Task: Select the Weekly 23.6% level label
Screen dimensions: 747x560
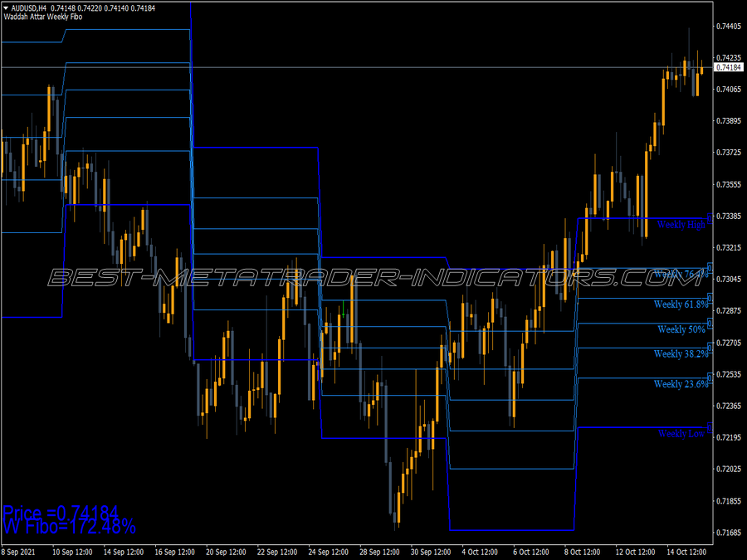Action: (x=681, y=384)
